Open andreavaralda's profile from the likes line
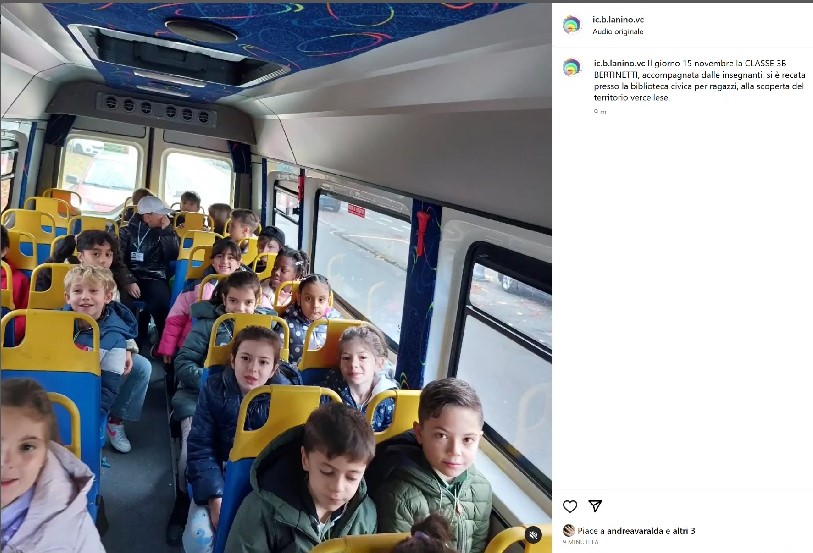The image size is (813, 553). (635, 531)
